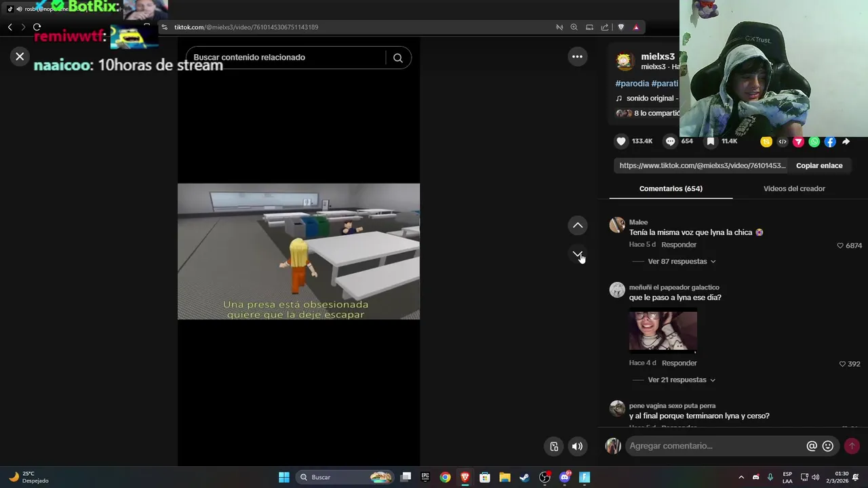The width and height of the screenshot is (868, 488).
Task: Switch to Comentarios (654) tab
Action: pyautogui.click(x=671, y=188)
